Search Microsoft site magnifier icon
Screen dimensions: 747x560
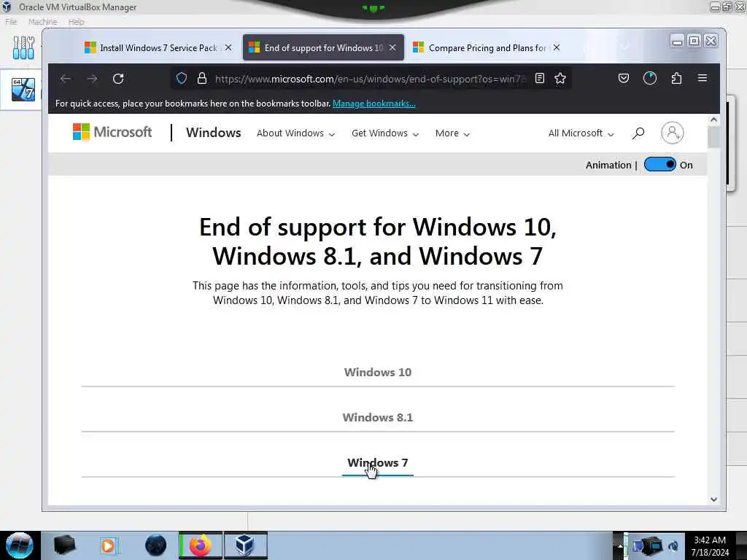(638, 133)
